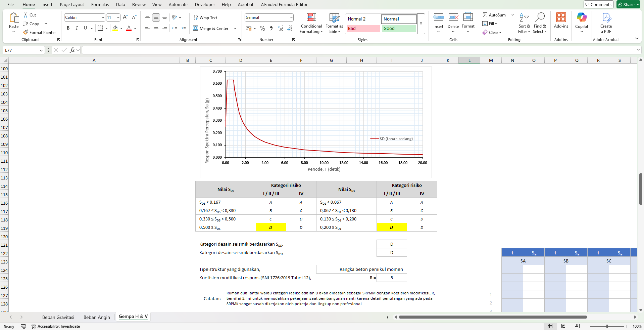Click Merge & Center icon
Screen dimensions: 644x330
tap(196, 28)
